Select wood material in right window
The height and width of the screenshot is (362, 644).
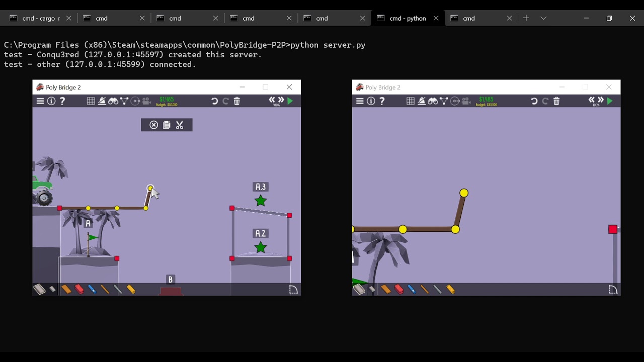coord(385,289)
